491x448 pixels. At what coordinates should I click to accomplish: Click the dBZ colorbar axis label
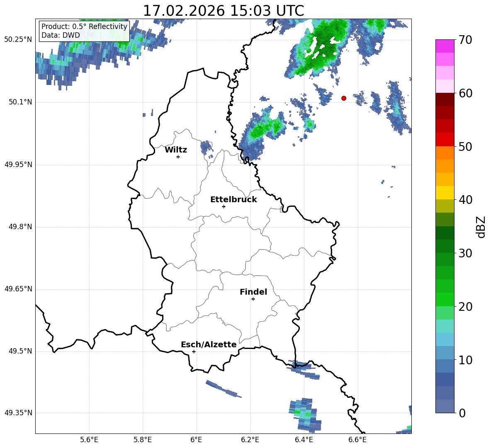[x=481, y=227]
